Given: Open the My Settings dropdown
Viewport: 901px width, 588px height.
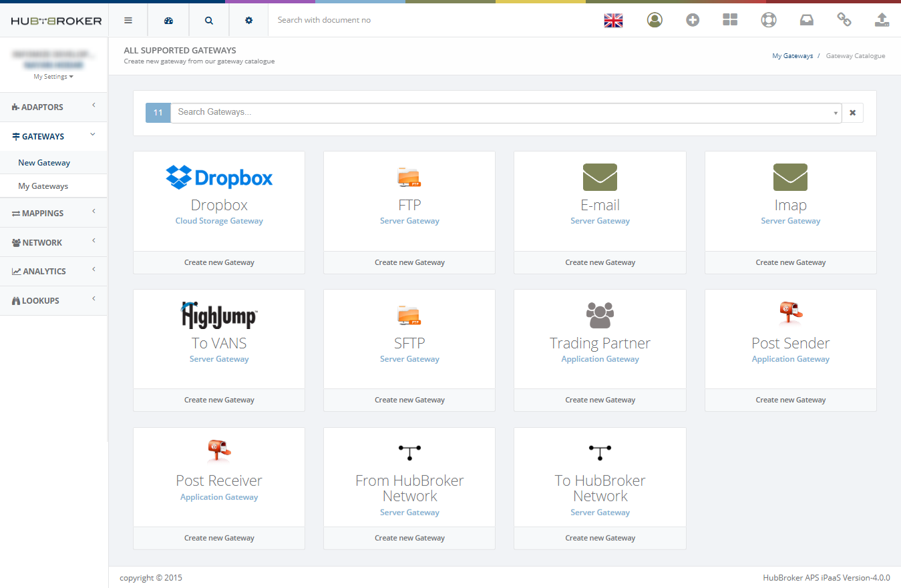Looking at the screenshot, I should pos(53,77).
